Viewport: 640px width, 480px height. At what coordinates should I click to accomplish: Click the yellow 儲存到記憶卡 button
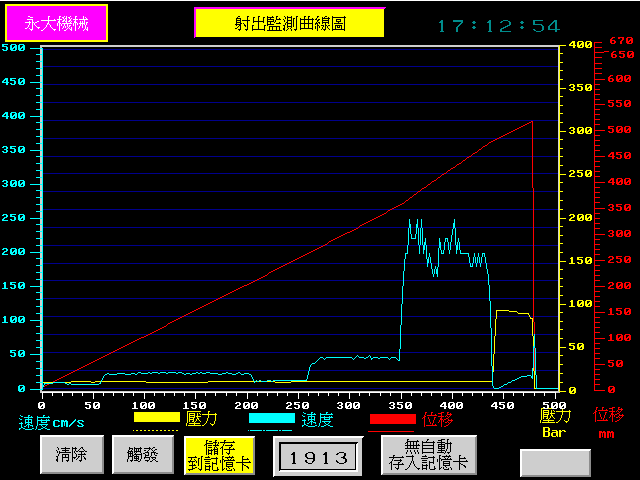click(x=219, y=455)
